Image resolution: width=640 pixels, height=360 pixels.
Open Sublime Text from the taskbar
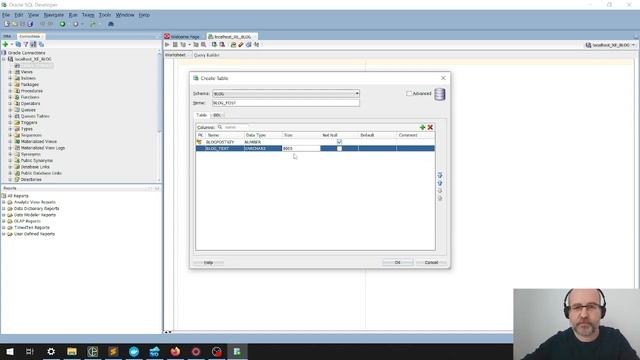click(x=113, y=351)
